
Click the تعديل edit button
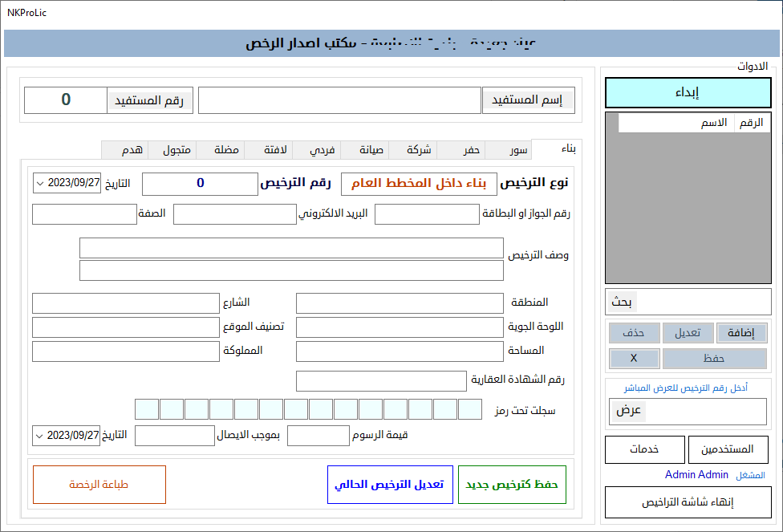coord(688,333)
